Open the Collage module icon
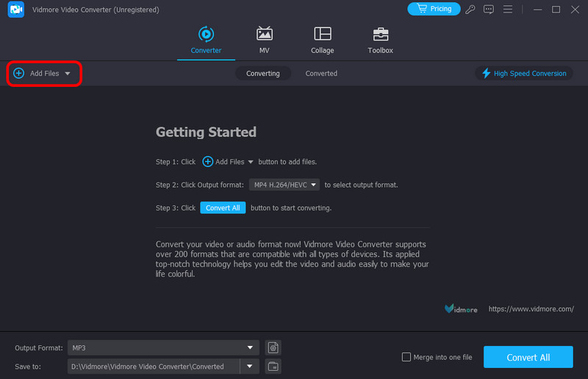 tap(322, 35)
